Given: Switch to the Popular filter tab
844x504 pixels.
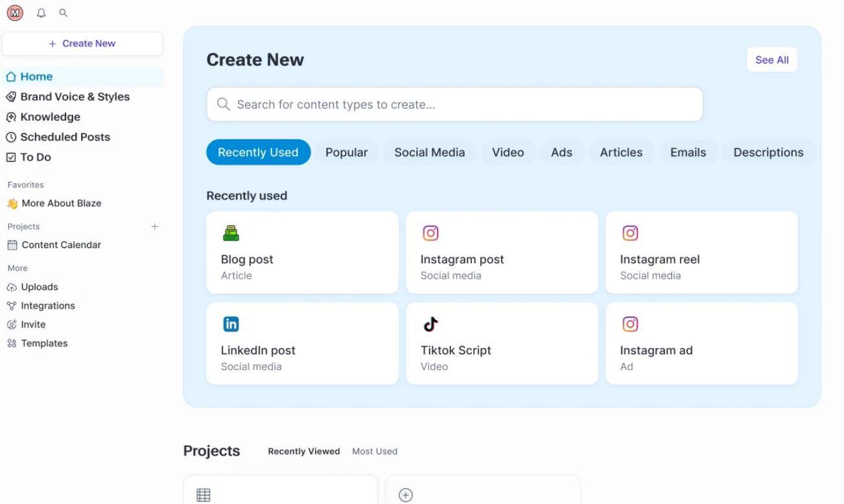Looking at the screenshot, I should pyautogui.click(x=347, y=152).
